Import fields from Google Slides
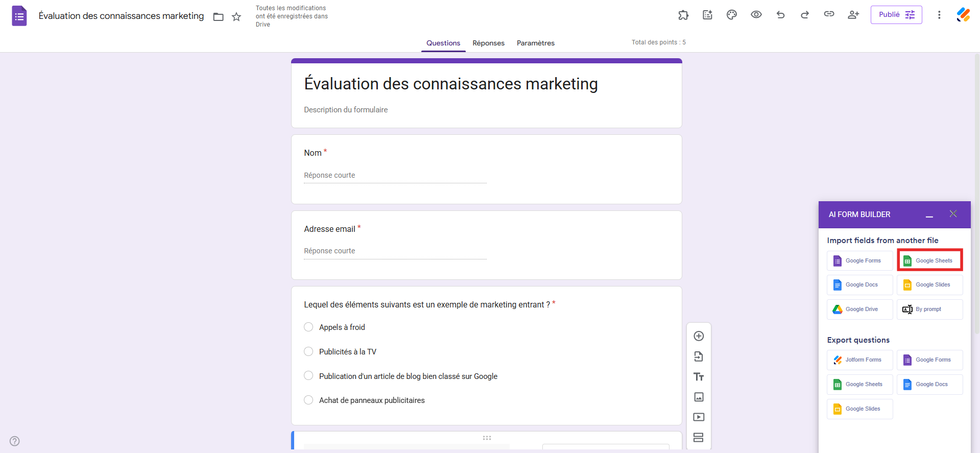The height and width of the screenshot is (453, 980). coord(930,285)
